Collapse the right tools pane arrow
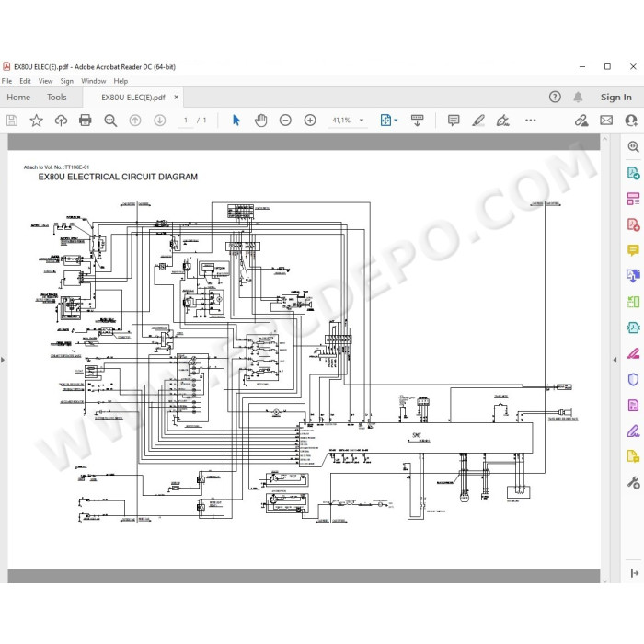Viewport: 644px width, 644px height. tap(615, 360)
